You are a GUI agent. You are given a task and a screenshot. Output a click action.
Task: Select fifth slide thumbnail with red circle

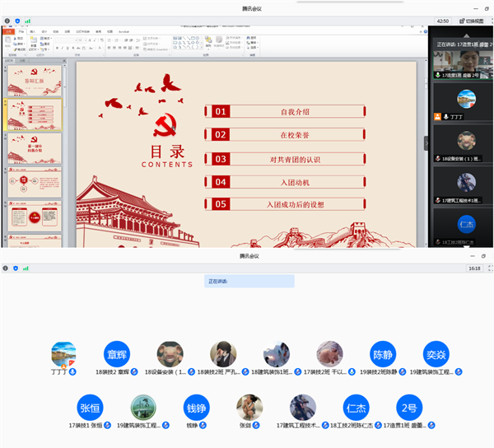point(35,216)
